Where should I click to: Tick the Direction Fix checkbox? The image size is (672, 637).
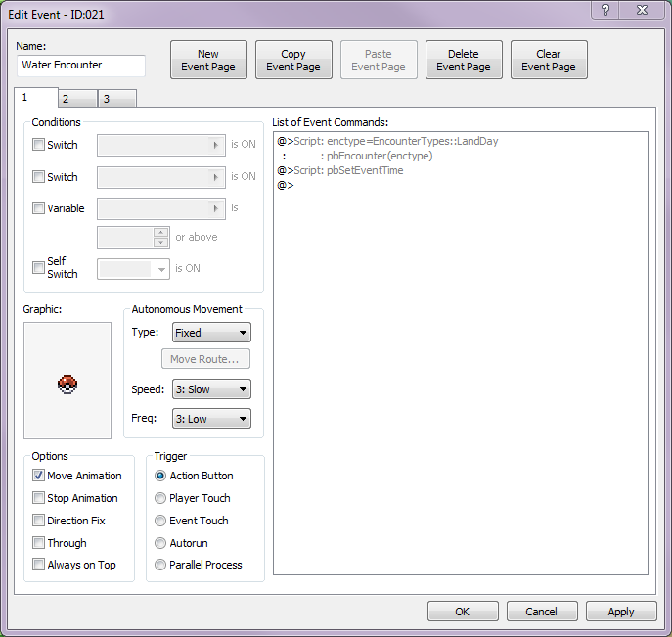click(39, 521)
